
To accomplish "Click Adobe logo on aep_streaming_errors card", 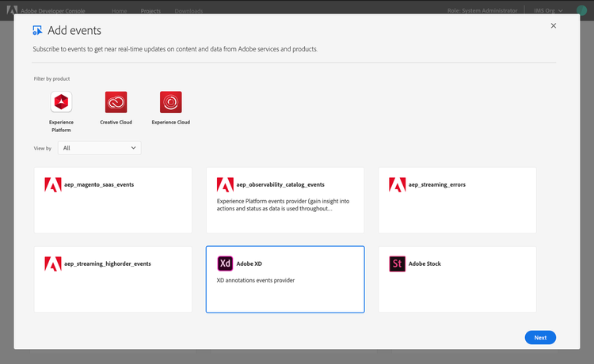I will coord(397,184).
